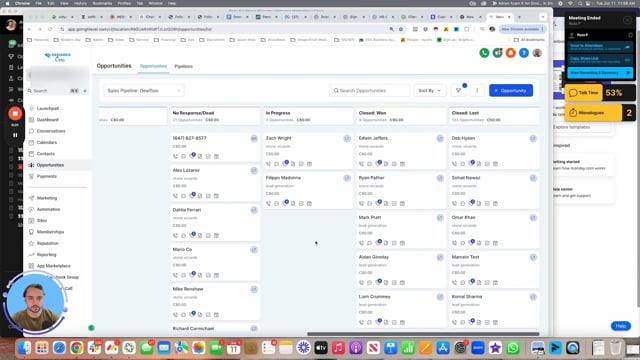Open Marketing section in sidebar
The image size is (640, 360).
point(47,198)
